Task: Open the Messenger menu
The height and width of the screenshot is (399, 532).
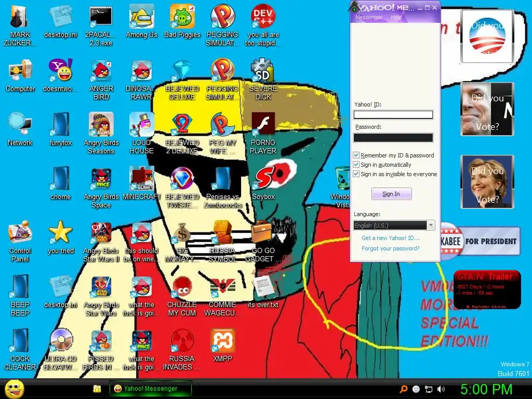Action: tap(368, 17)
